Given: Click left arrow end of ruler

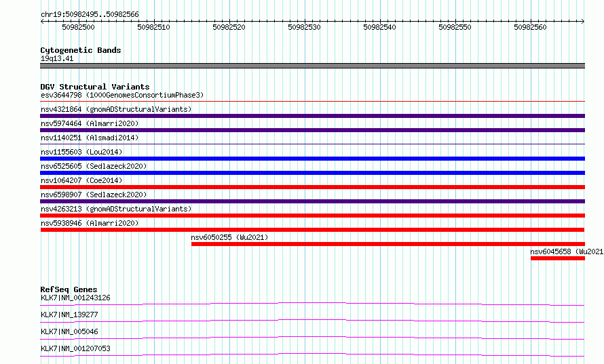Looking at the screenshot, I should (x=42, y=21).
